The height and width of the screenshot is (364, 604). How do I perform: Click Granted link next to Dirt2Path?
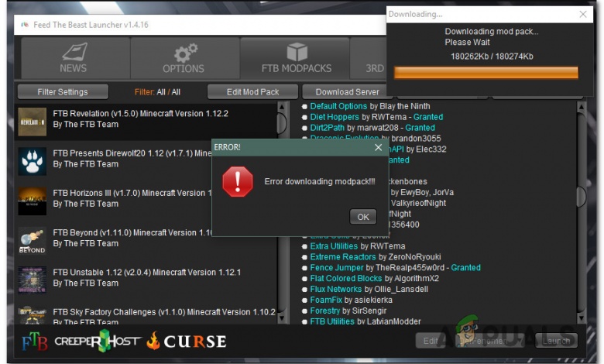[x=420, y=128]
